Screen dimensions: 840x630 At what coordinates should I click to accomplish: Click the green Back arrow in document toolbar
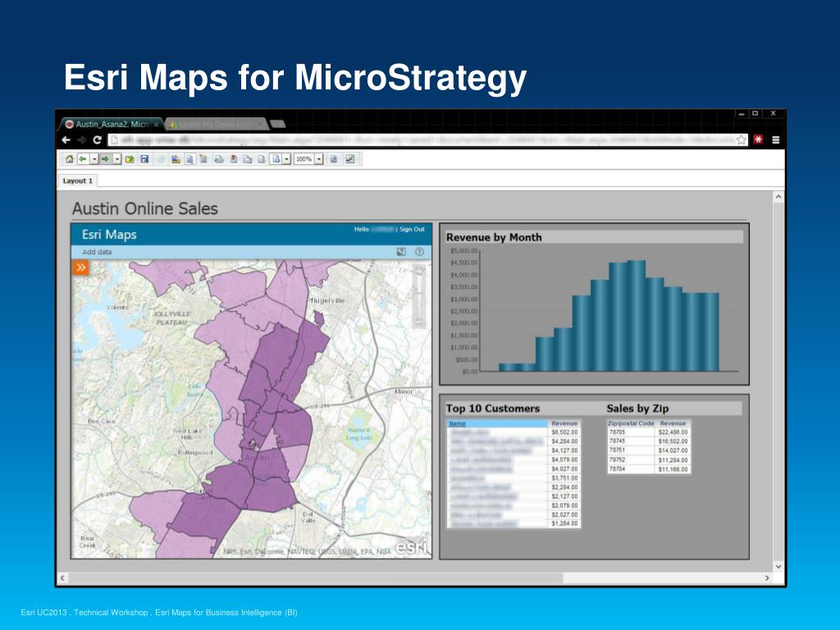tap(83, 159)
